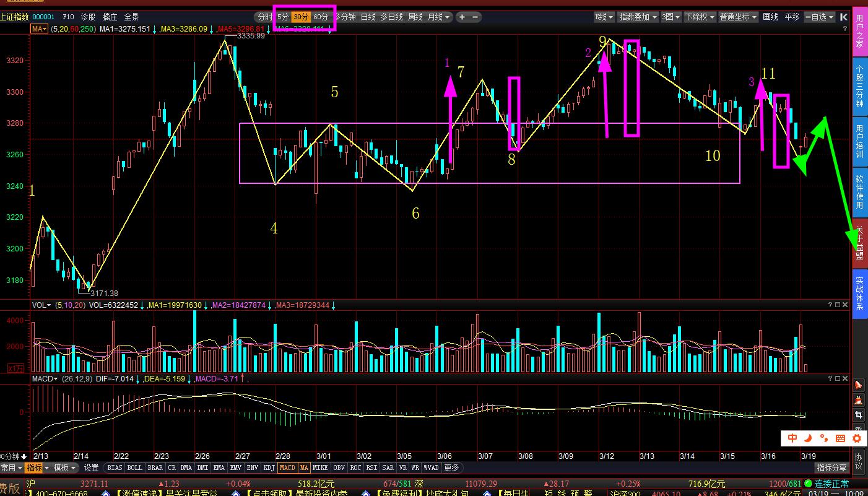
Task: Expand the 指数叠加 dropdown
Action: pyautogui.click(x=638, y=17)
